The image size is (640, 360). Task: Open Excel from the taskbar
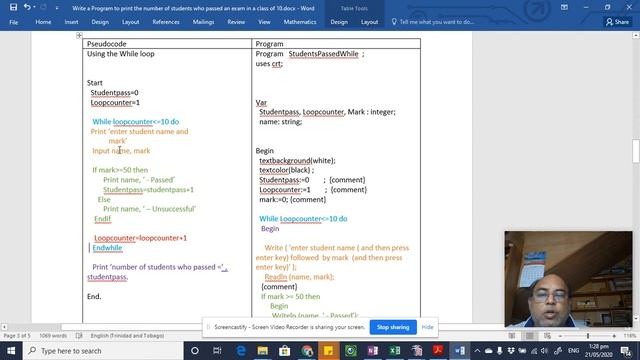(x=395, y=351)
